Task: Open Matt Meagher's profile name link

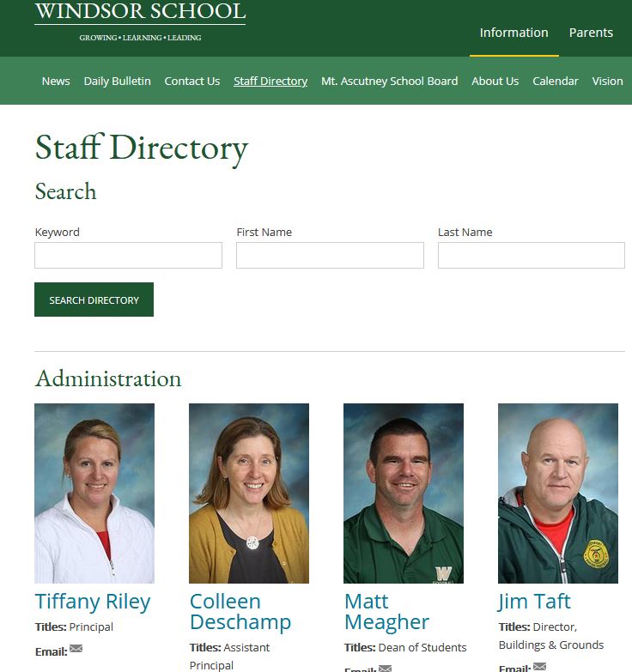Action: coord(386,612)
